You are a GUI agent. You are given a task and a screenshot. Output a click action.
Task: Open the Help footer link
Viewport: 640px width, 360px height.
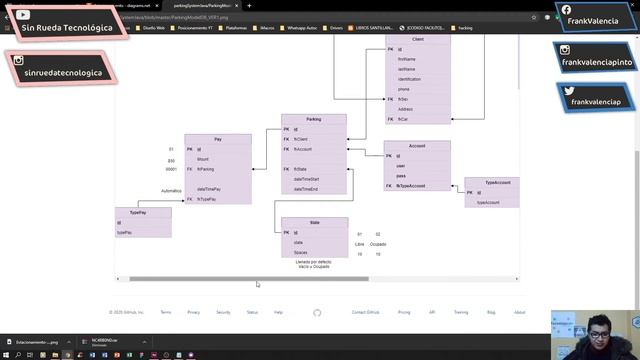(278, 312)
